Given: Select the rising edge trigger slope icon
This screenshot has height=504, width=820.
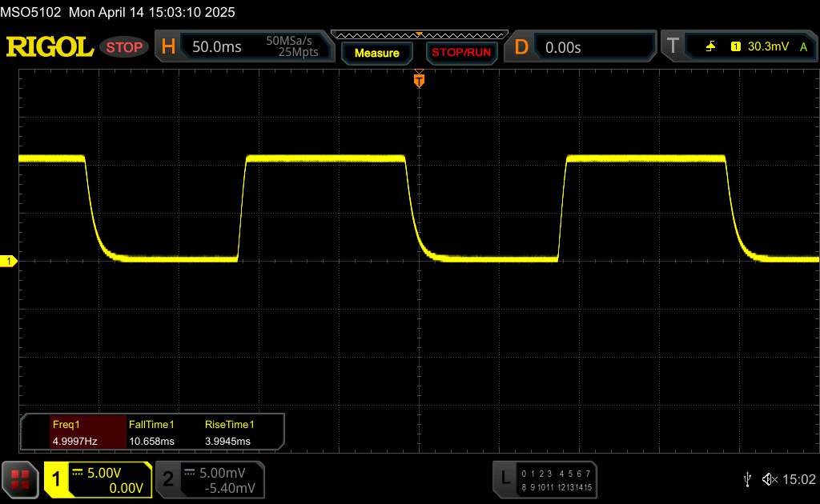Looking at the screenshot, I should click(x=710, y=47).
